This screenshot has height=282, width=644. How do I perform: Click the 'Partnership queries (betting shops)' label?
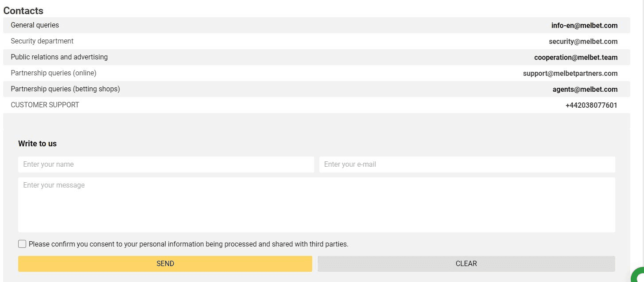tap(65, 89)
